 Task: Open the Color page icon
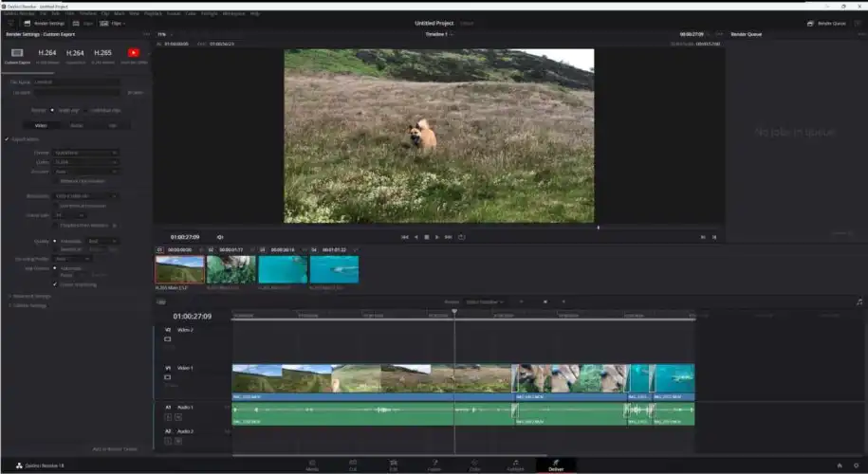click(x=474, y=464)
